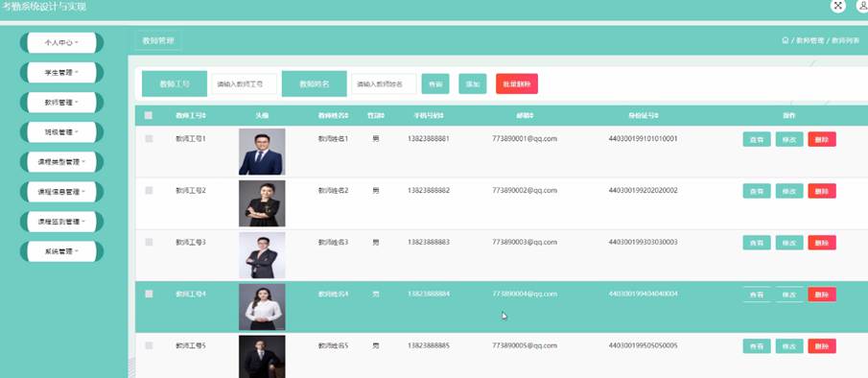
Task: Edit highlighted row 教师工号4 with 修改
Action: [x=789, y=295]
